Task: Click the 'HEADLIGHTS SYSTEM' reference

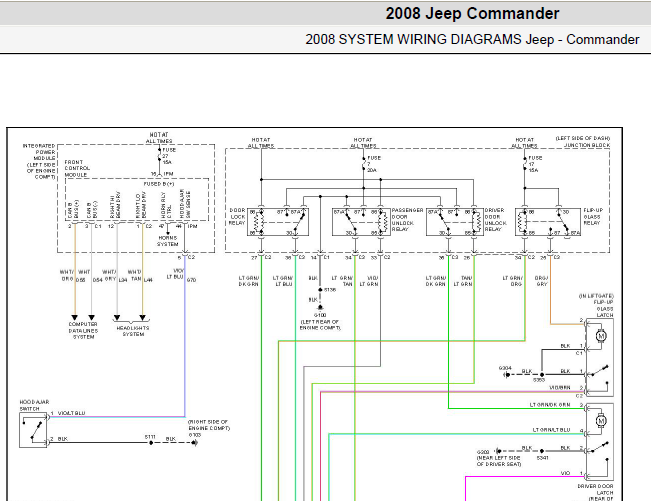Action: coord(133,331)
